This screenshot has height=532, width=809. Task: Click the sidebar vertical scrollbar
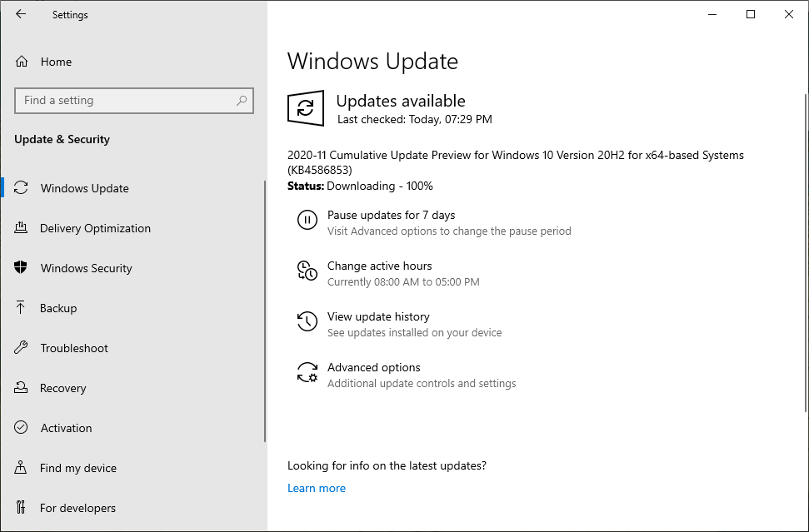pyautogui.click(x=265, y=311)
